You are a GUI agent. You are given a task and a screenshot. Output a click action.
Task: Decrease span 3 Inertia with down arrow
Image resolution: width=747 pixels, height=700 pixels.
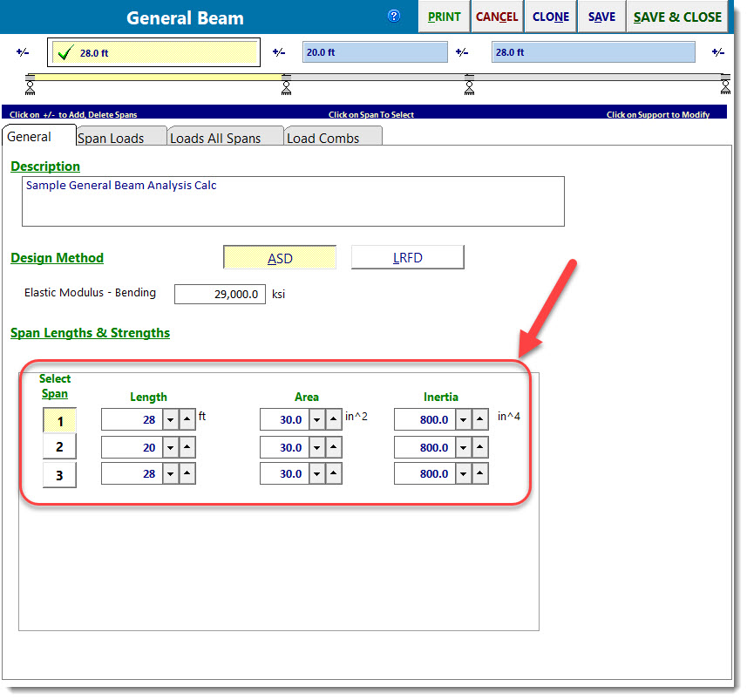tap(464, 474)
